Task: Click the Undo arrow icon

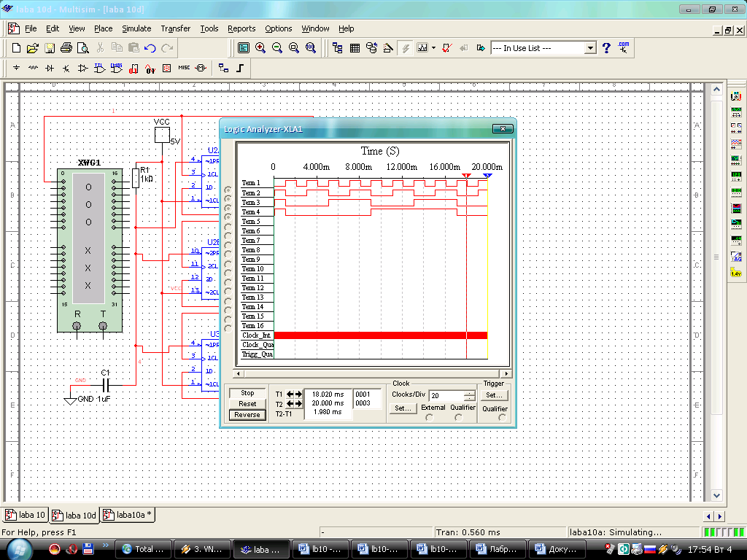Action: pos(150,48)
